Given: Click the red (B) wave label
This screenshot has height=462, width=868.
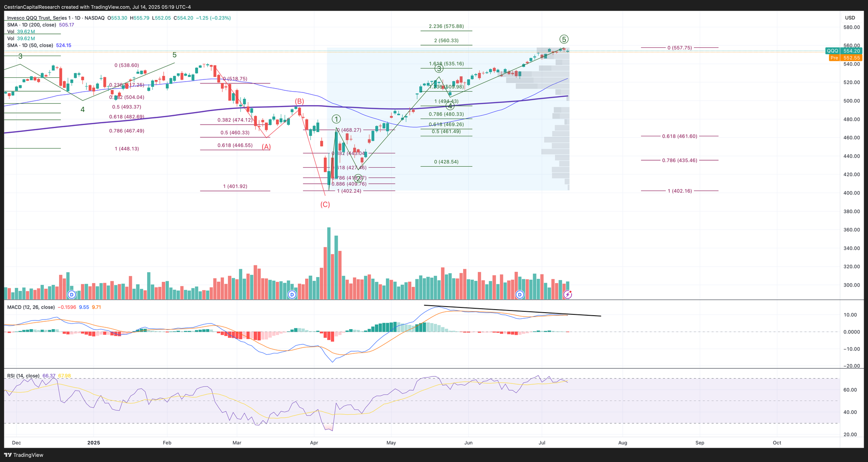Looking at the screenshot, I should 299,101.
